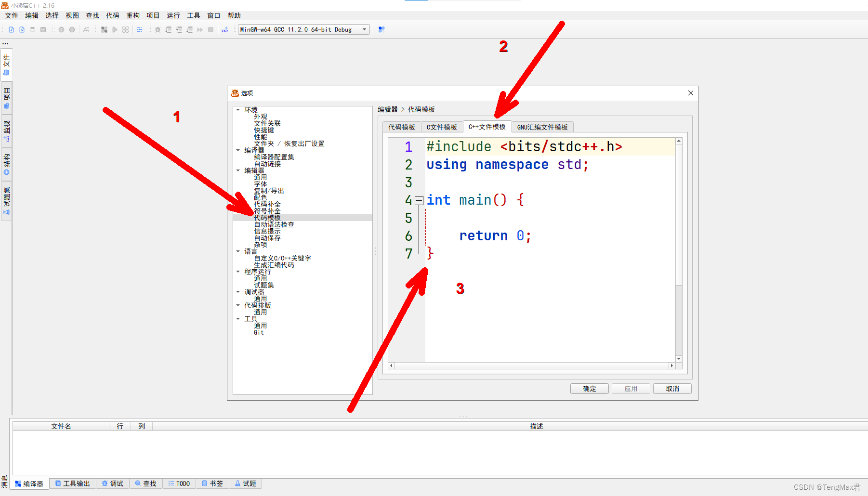Image resolution: width=868 pixels, height=496 pixels.
Task: Click the Save All toolbar icon
Action: [43, 30]
